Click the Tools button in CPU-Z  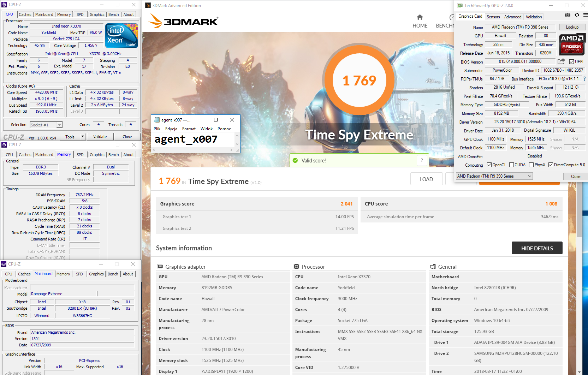(x=70, y=137)
